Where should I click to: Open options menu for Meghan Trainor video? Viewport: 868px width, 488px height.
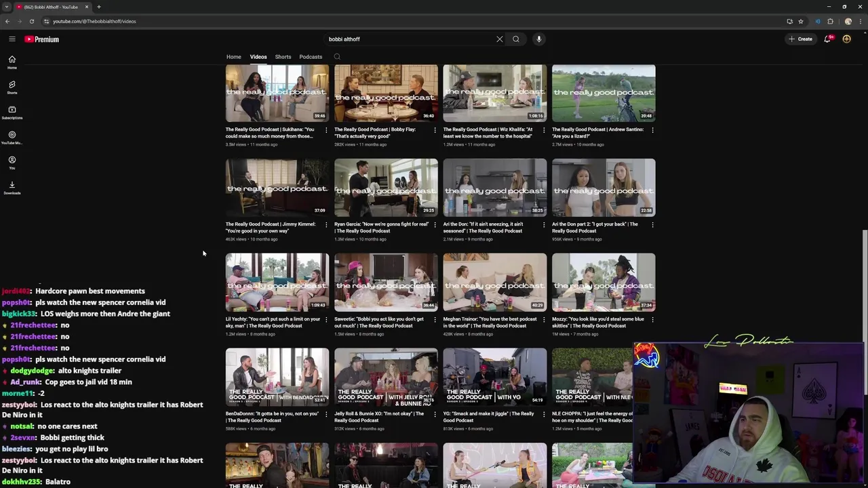544,319
